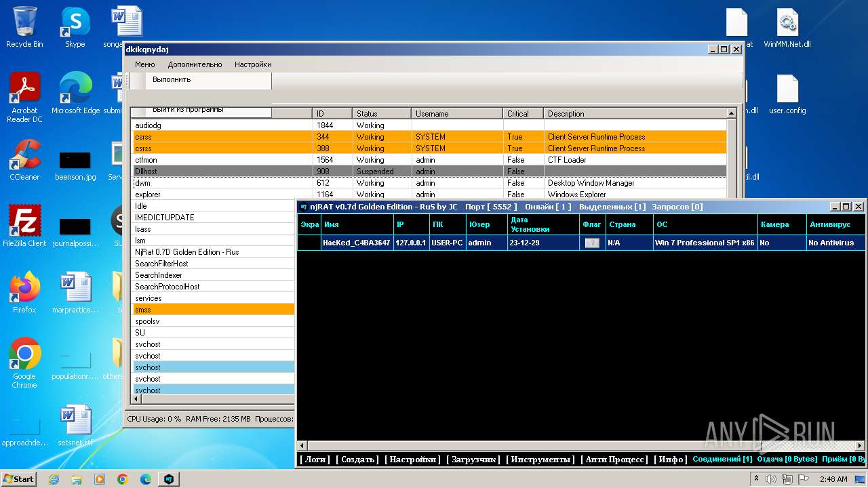Open user.config desktop file
This screenshot has height=488, width=868.
(787, 94)
